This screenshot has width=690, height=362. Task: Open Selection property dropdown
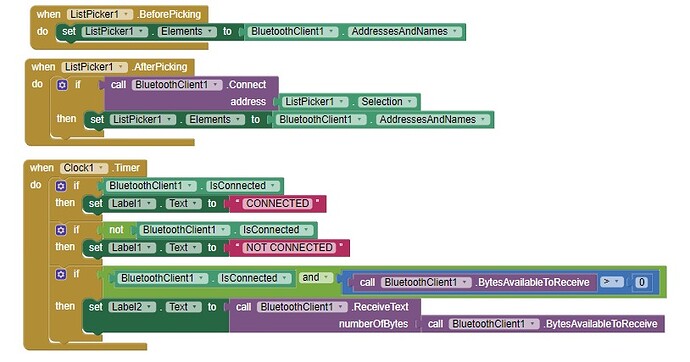pos(387,102)
